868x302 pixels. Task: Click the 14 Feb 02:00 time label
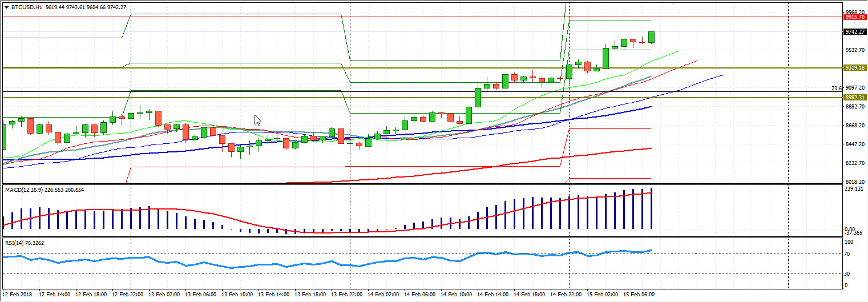(x=382, y=295)
